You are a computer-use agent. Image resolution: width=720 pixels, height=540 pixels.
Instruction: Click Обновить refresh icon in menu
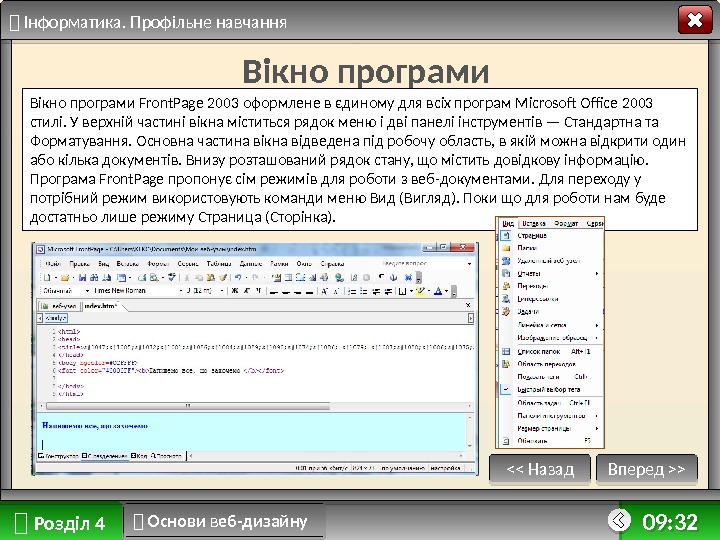pos(506,441)
